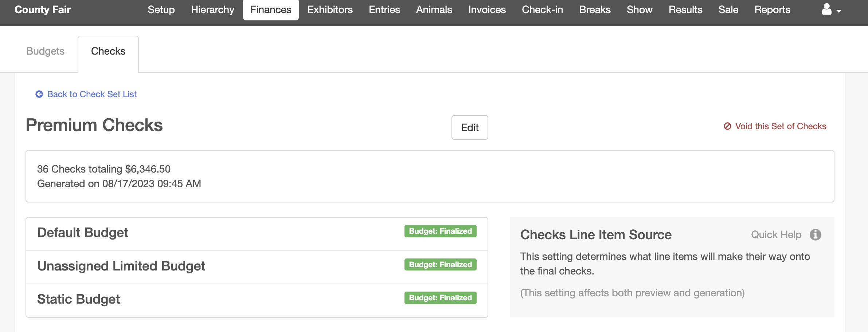Screen dimensions: 868x332
Task: Click Back to Check Set List link
Action: tap(92, 94)
